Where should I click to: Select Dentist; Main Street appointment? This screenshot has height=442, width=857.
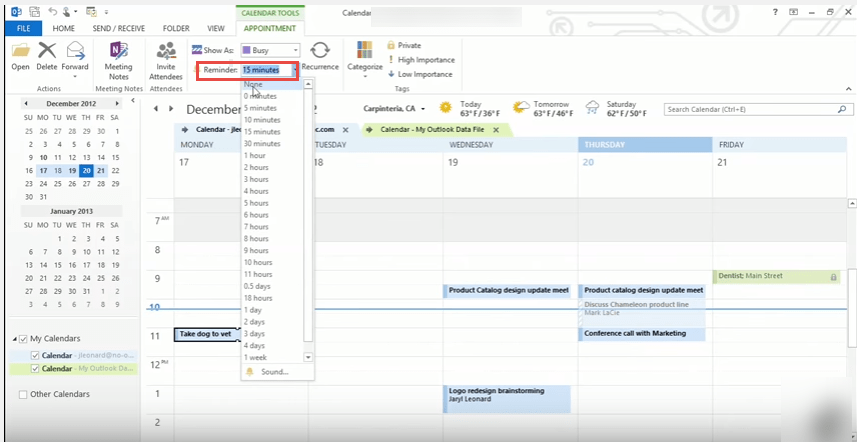pos(776,277)
